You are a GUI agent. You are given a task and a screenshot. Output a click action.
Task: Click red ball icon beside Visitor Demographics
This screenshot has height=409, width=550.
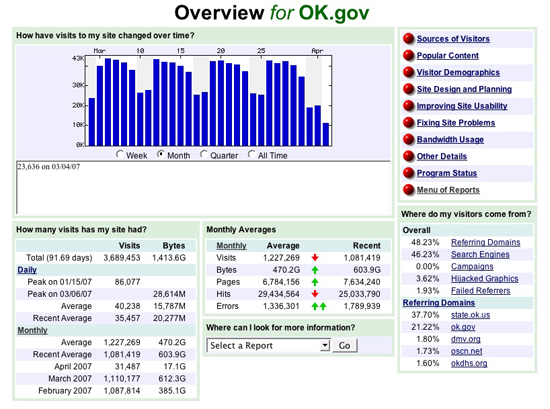409,72
